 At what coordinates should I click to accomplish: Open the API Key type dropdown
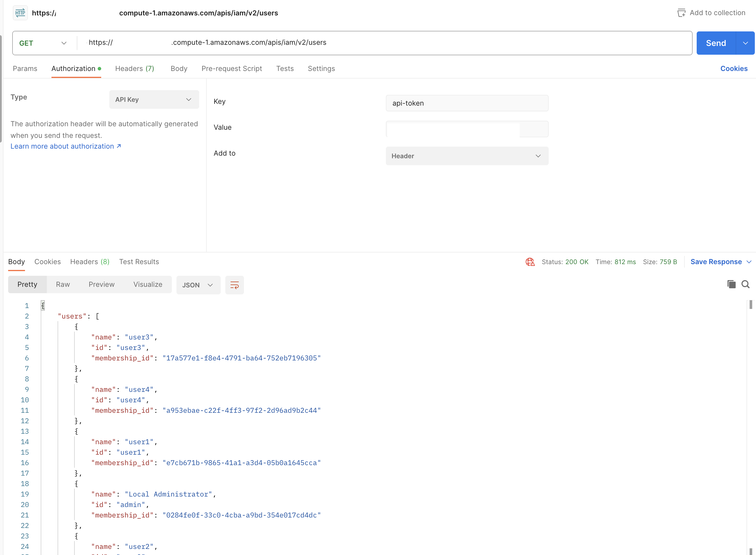(154, 99)
